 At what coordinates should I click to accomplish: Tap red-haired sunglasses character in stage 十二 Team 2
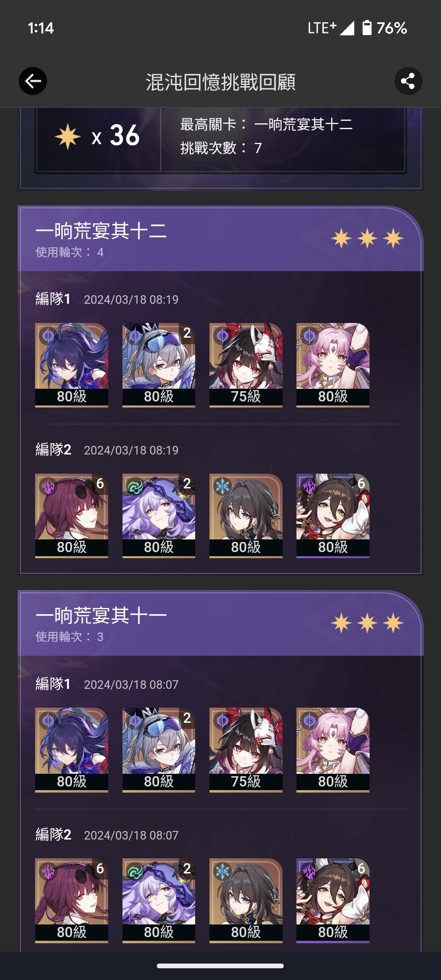pos(71,516)
